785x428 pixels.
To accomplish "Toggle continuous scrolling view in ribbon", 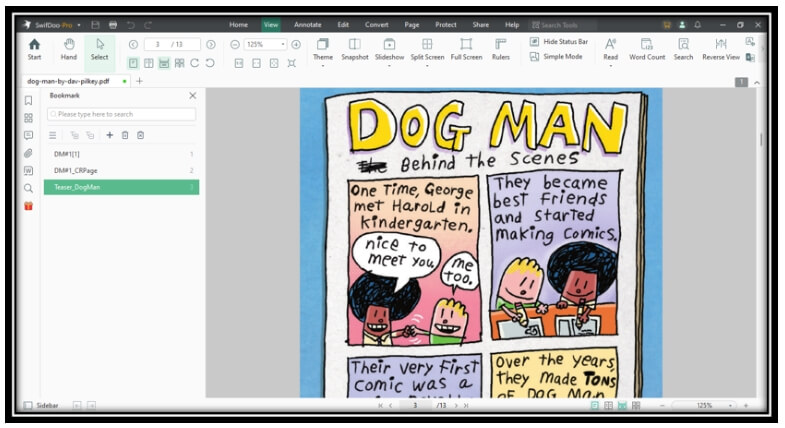I will 164,63.
